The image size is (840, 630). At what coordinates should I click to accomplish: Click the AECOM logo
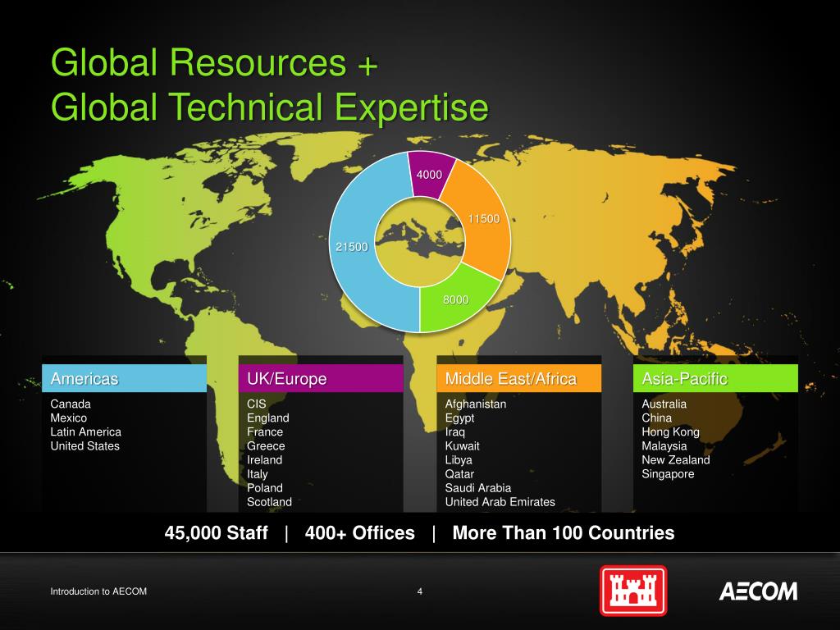coord(758,591)
